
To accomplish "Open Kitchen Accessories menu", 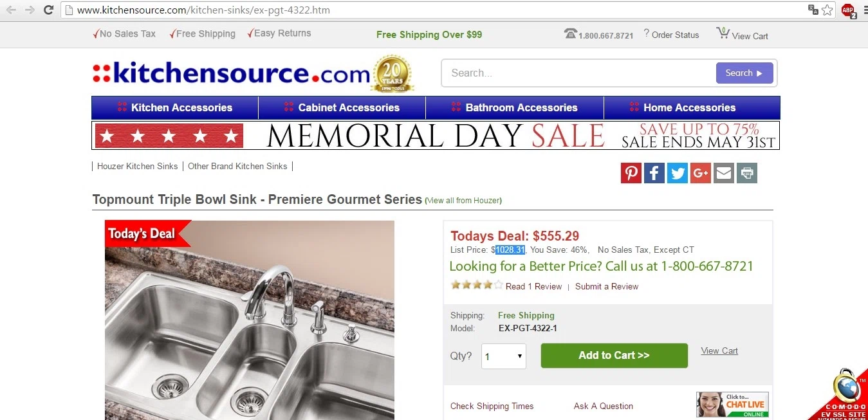I will point(175,107).
